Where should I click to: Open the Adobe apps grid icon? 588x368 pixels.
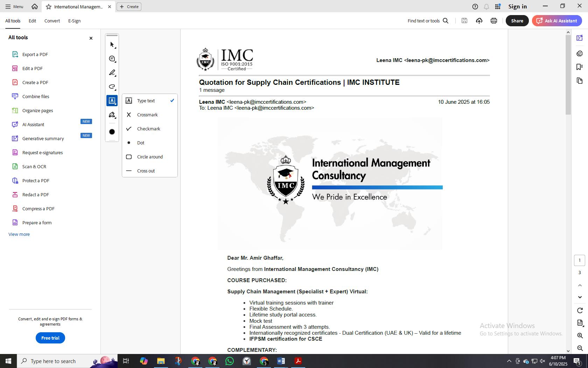498,7
